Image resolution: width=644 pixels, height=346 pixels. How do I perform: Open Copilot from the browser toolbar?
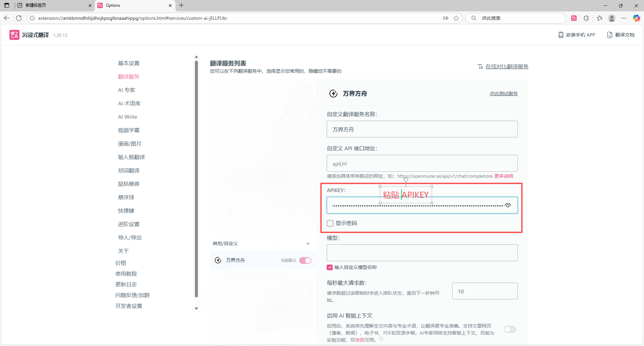point(636,18)
